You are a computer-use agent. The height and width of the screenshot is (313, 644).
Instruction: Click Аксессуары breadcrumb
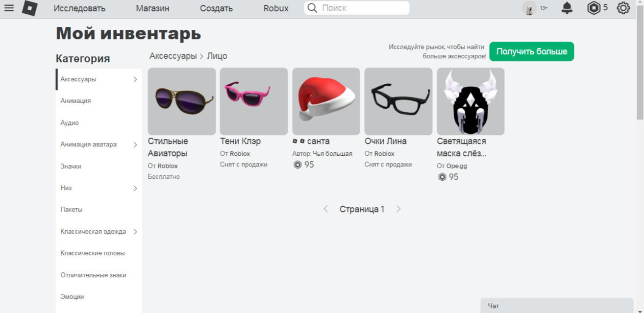point(173,56)
